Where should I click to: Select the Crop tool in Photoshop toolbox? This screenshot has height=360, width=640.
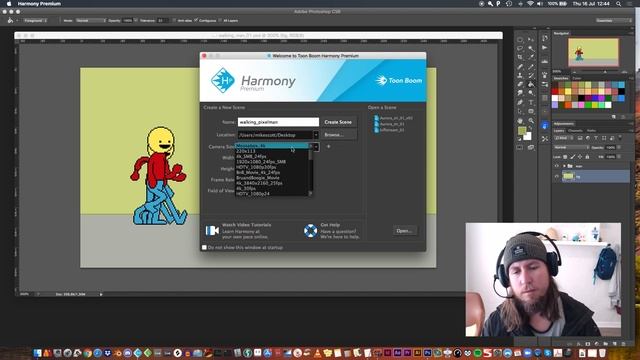[x=520, y=57]
